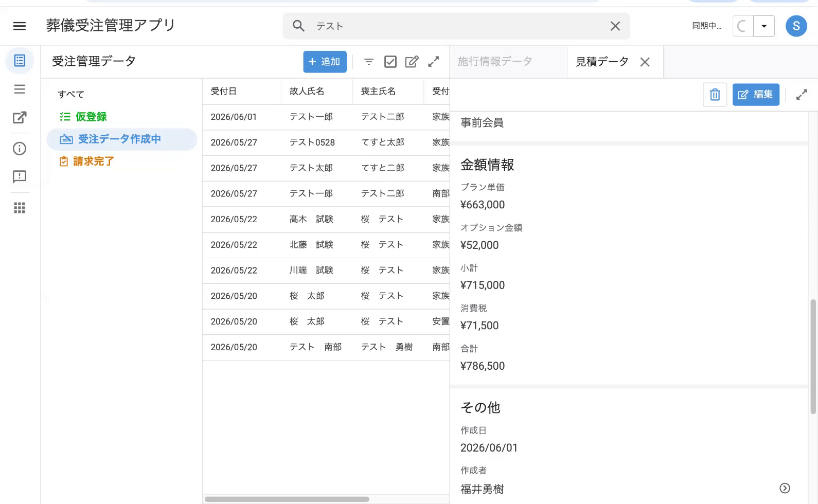Click the テスト 勇樹 cell
This screenshot has height=504, width=818.
[387, 347]
